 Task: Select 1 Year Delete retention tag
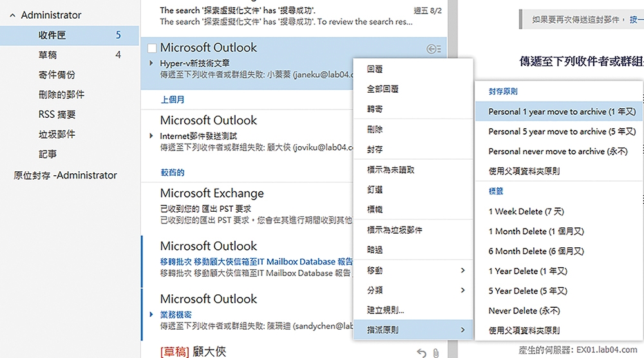(560, 271)
